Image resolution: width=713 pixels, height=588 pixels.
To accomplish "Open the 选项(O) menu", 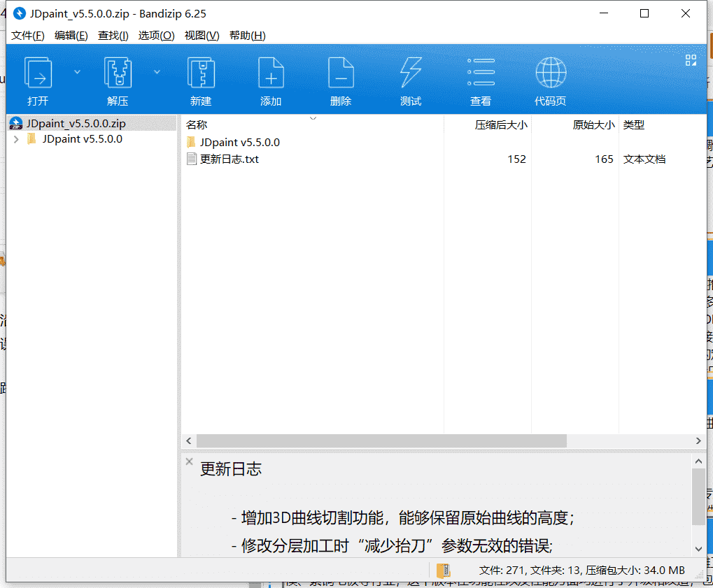I will click(x=156, y=36).
